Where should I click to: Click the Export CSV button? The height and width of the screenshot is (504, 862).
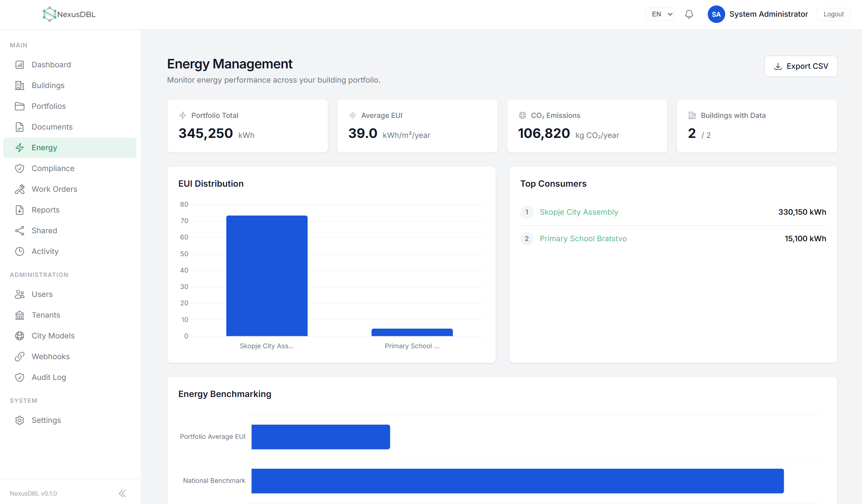(801, 66)
